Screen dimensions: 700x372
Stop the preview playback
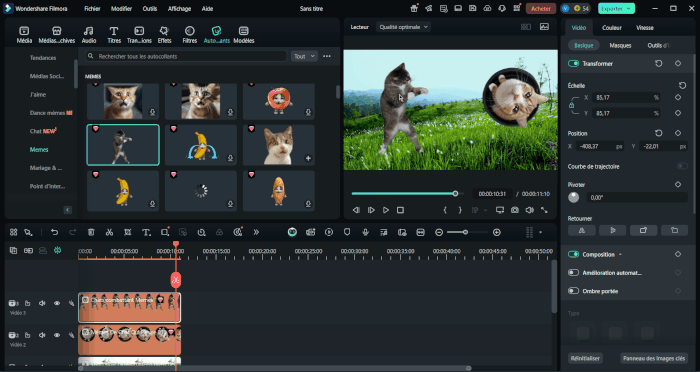(x=400, y=210)
